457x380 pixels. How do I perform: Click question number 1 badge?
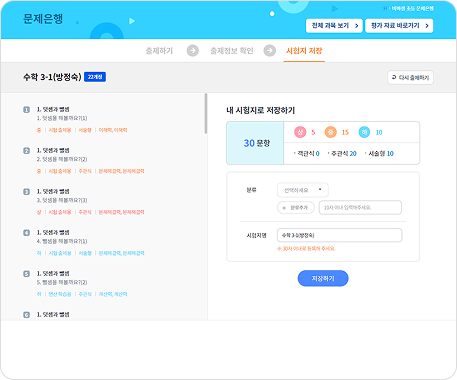tap(26, 110)
